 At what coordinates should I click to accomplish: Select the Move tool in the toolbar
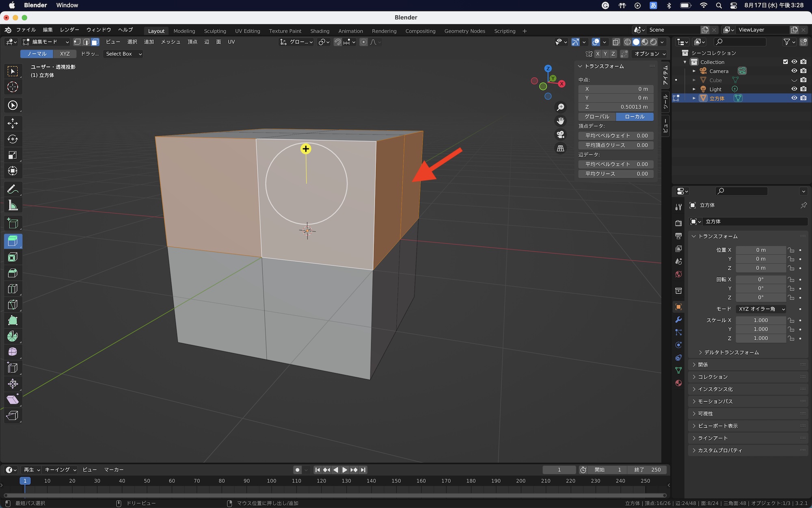(13, 123)
